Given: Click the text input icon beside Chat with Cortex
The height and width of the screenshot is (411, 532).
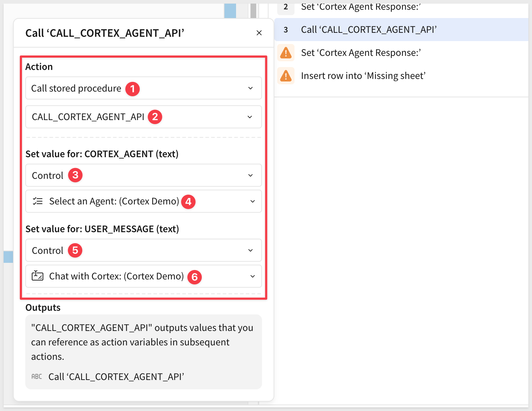Looking at the screenshot, I should coord(38,276).
